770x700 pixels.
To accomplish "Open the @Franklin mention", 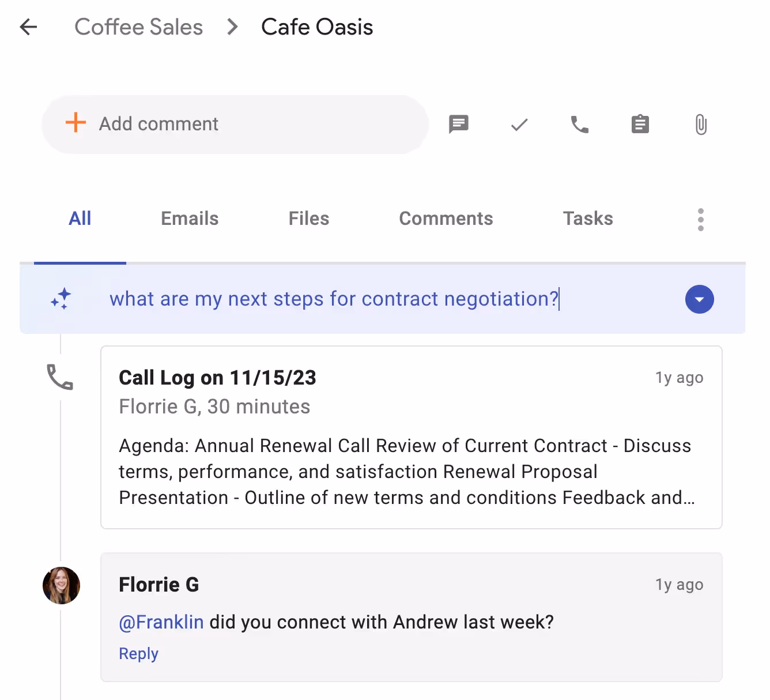I will point(161,622).
